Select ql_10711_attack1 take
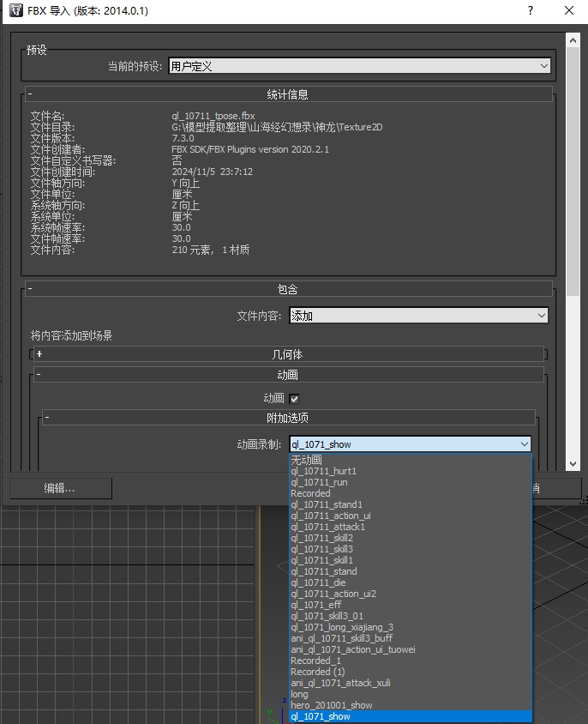The height and width of the screenshot is (724, 588). (411, 527)
